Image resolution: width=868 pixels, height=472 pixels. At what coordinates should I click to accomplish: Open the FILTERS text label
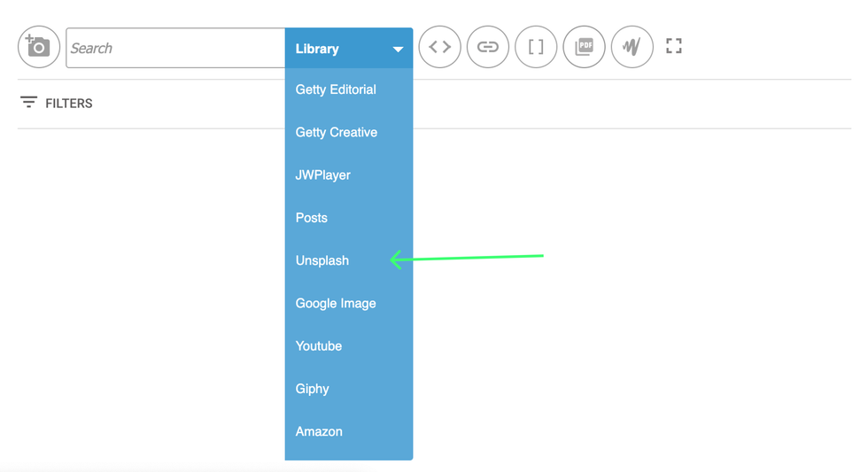tap(69, 104)
